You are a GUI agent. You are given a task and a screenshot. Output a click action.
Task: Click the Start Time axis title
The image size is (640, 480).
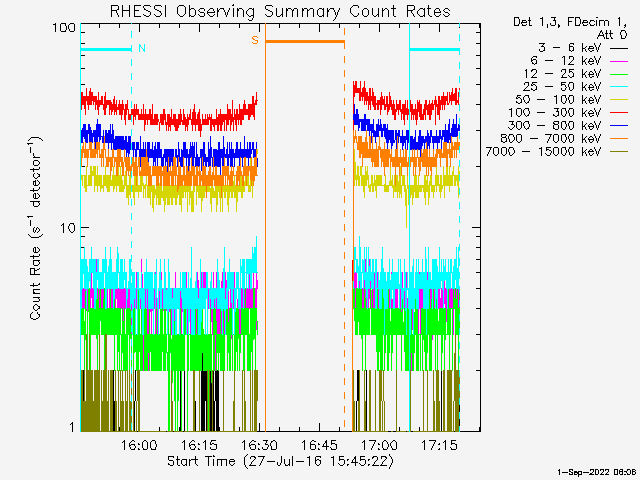pos(280,462)
